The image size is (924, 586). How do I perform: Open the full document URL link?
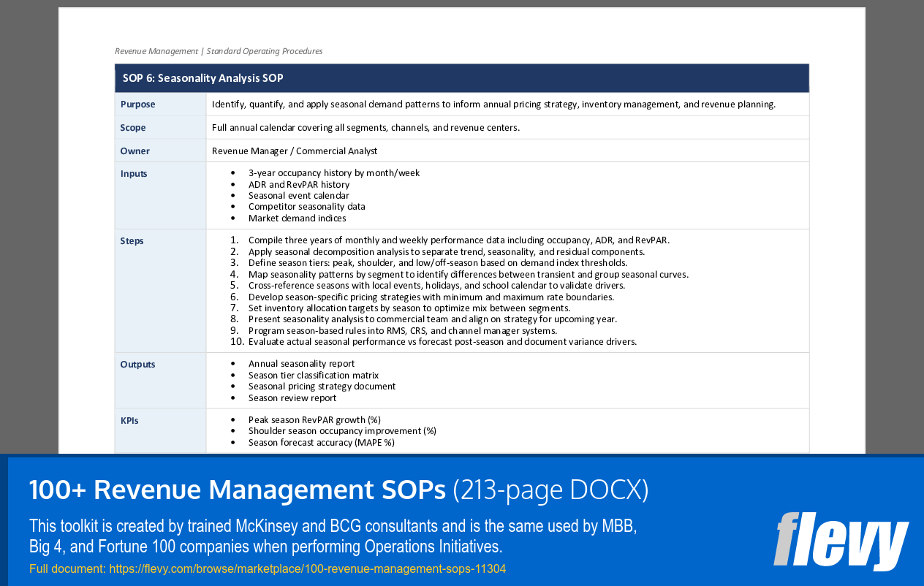(307, 568)
